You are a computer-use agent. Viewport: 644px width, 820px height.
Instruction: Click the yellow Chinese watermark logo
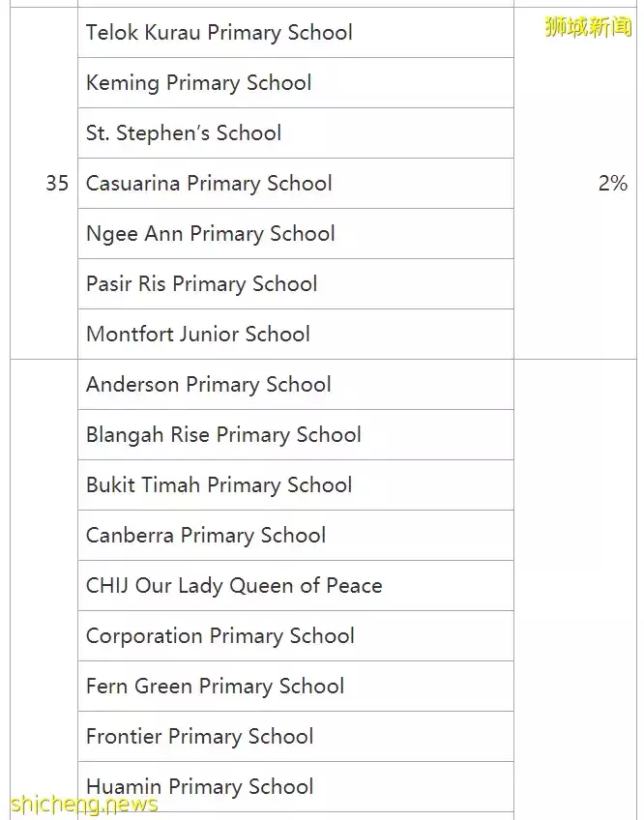(588, 27)
